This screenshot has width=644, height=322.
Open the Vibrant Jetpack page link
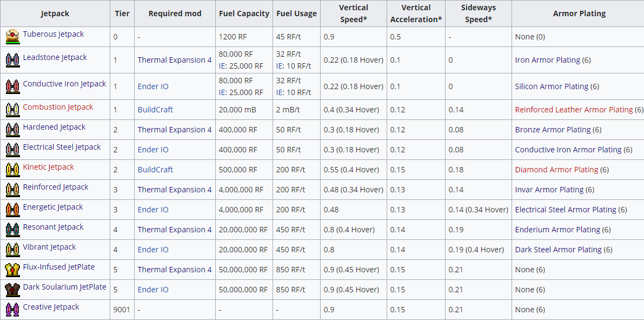coord(49,247)
